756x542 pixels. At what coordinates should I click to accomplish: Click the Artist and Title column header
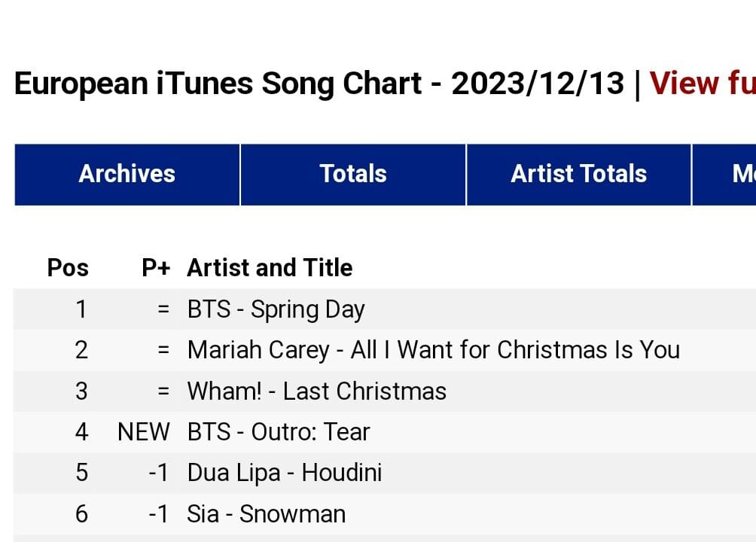pos(270,267)
